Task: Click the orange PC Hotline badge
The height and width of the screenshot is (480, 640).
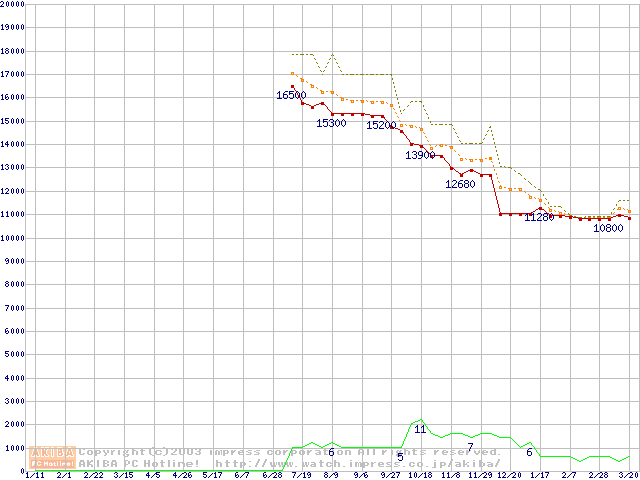Action: [x=53, y=463]
